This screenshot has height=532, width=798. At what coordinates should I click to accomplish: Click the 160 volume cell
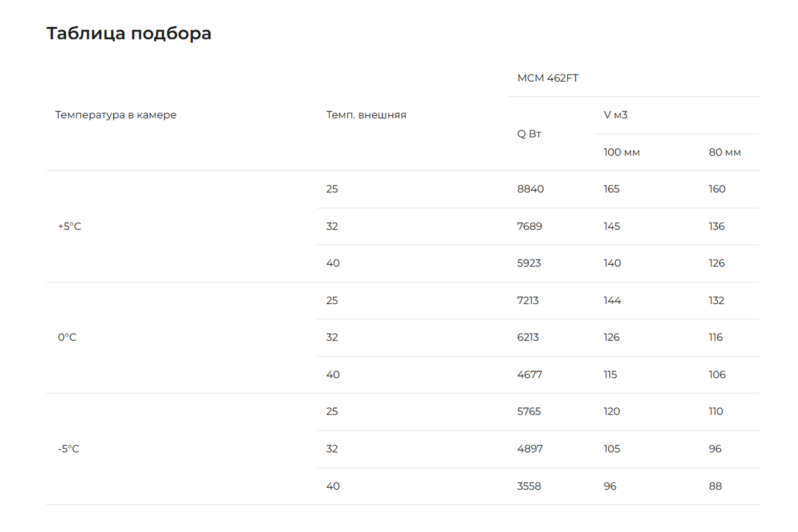[x=716, y=189]
